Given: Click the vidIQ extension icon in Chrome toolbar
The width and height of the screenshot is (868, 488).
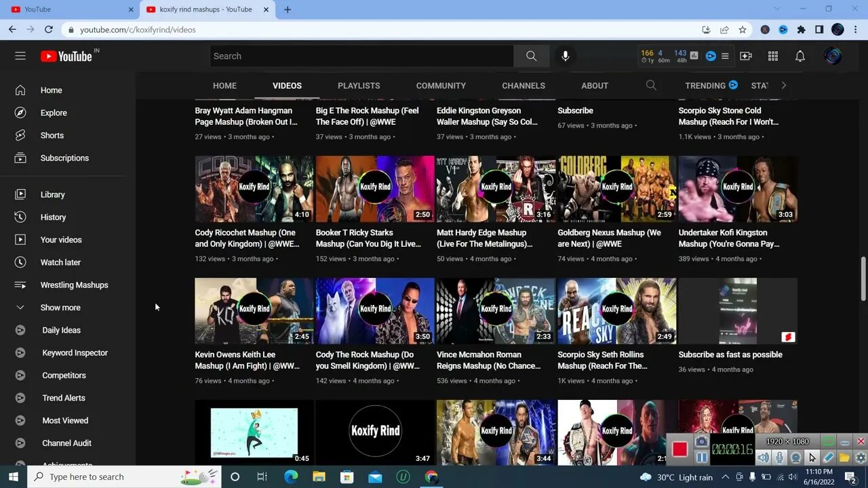Looking at the screenshot, I should click(783, 30).
